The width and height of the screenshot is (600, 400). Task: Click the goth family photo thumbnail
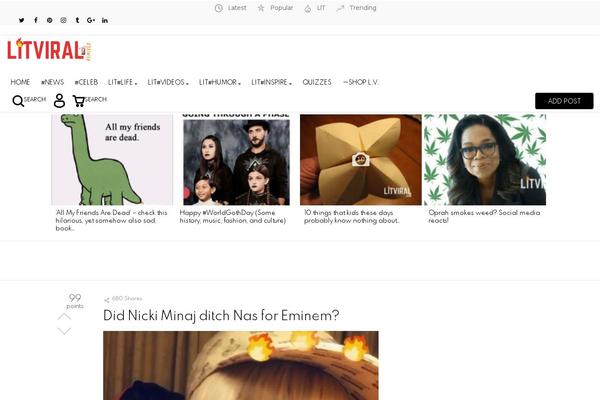[x=236, y=160]
